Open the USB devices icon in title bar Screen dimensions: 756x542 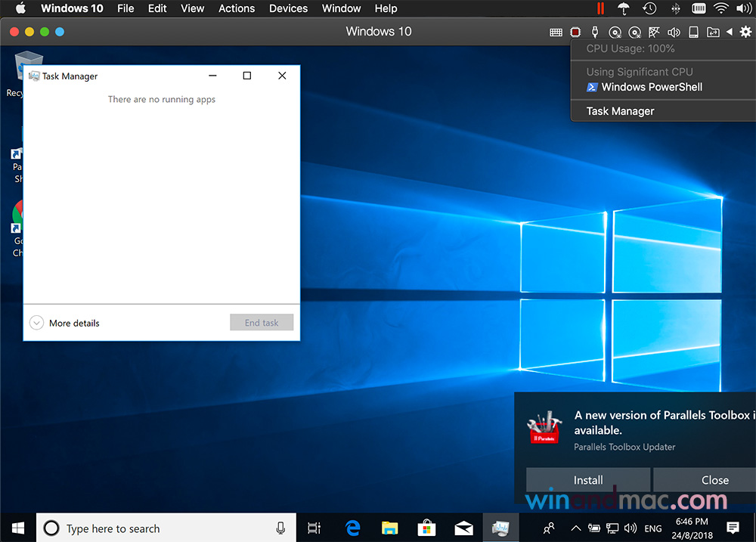pos(595,32)
